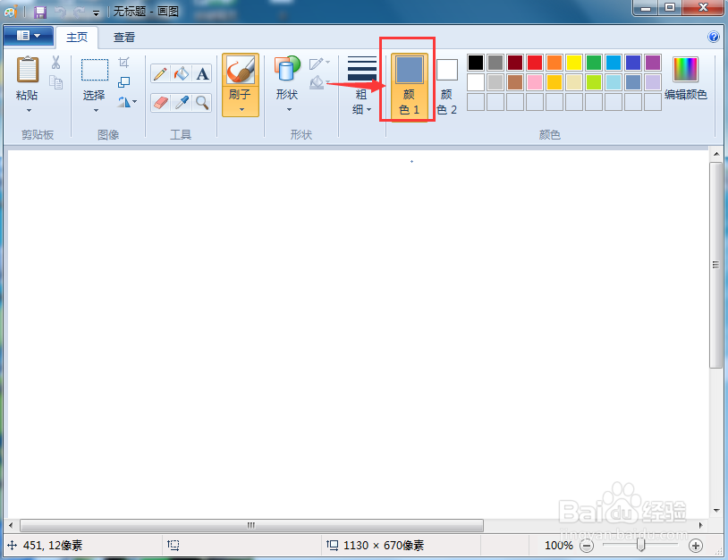This screenshot has width=728, height=560.
Task: Activate Color 2 background selector
Action: (446, 86)
